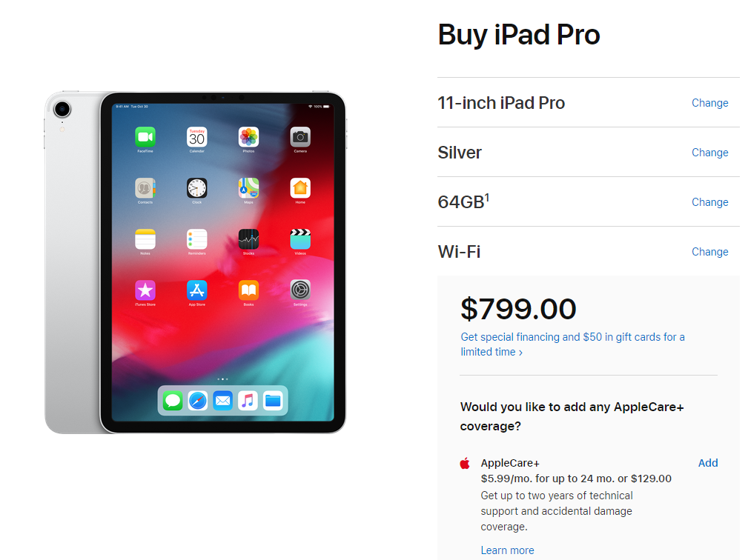Click the iPad Pro product image
This screenshot has height=560, width=748.
pos(195,262)
